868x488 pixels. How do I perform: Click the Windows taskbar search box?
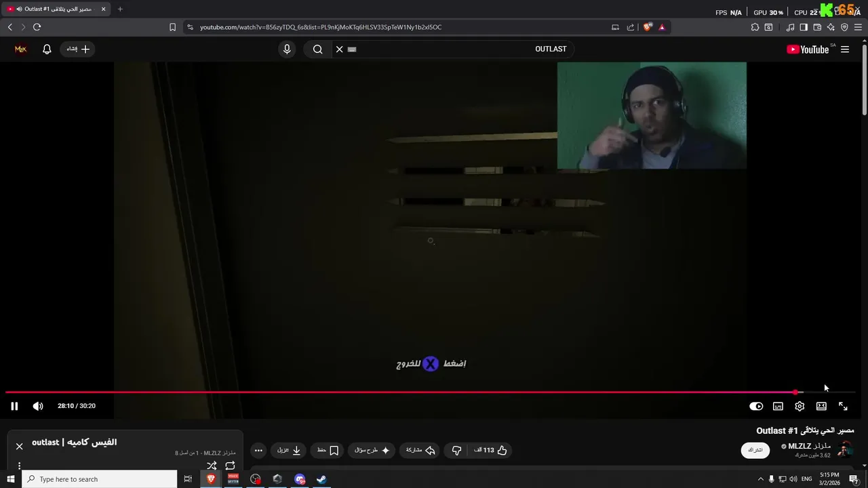100,479
